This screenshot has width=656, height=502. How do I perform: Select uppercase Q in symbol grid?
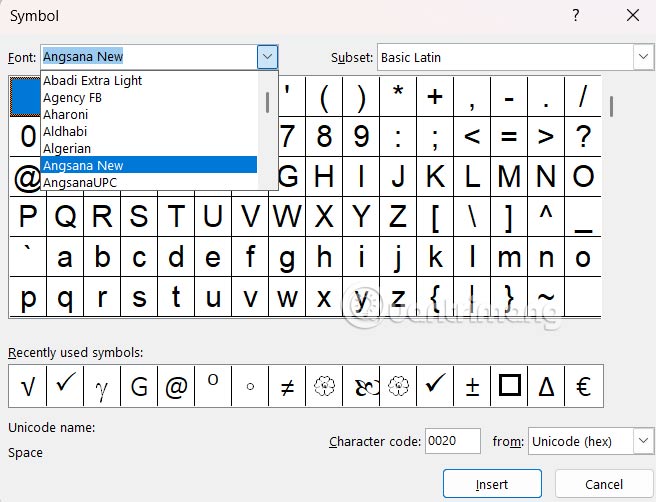pyautogui.click(x=65, y=217)
